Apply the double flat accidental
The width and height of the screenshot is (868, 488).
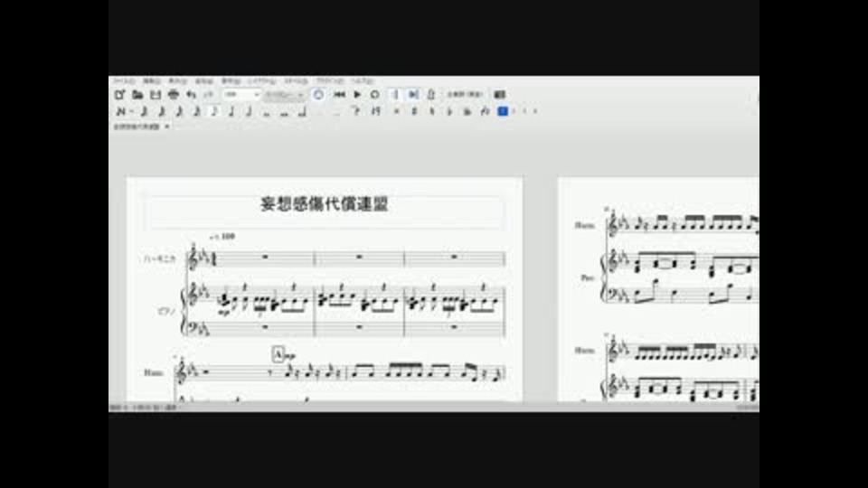[x=467, y=111]
